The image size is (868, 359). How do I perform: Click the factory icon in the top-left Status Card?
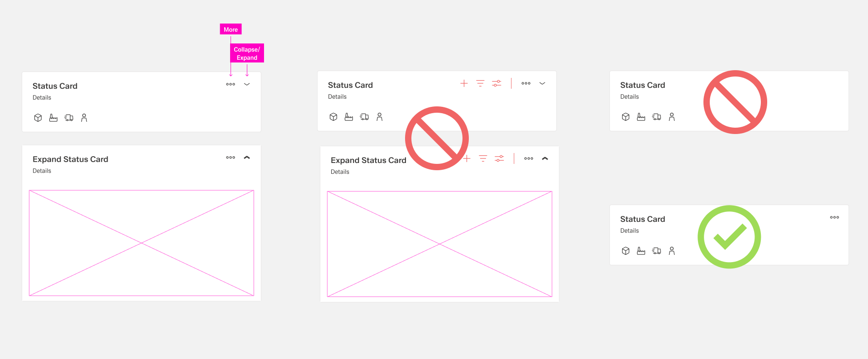pyautogui.click(x=53, y=118)
